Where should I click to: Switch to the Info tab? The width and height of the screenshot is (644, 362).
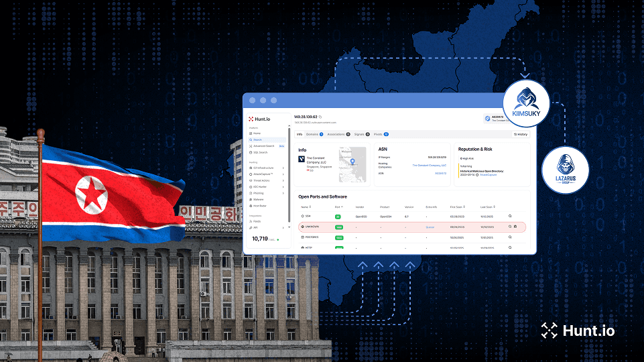click(x=300, y=134)
